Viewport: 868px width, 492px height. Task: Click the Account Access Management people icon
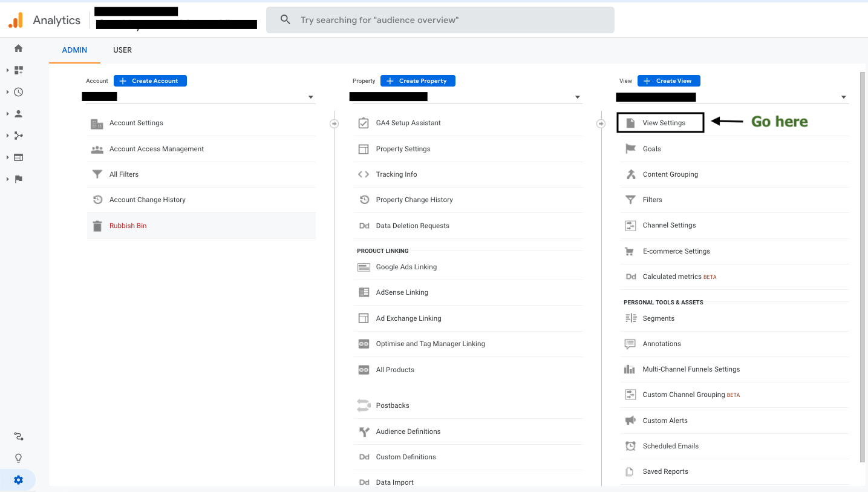pos(97,149)
